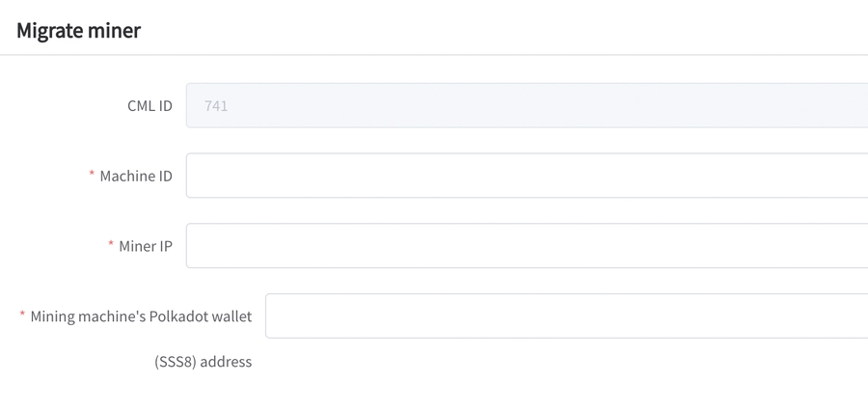This screenshot has height=411, width=868.
Task: Click the "(SSS8)" text below the wallet label
Action: [175, 362]
